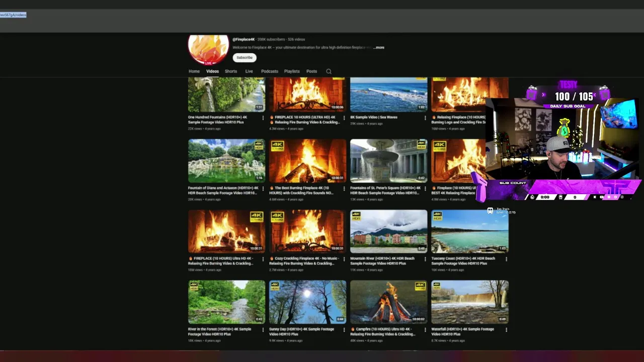
Task: Open options menu for Fountains of St. Peter's Square
Action: (425, 189)
